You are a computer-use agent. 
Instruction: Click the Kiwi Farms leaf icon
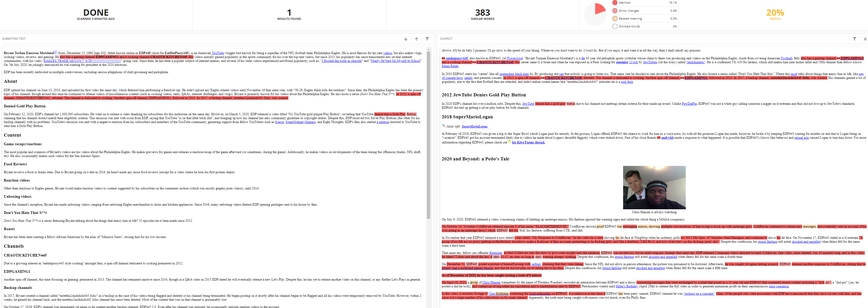(510, 142)
